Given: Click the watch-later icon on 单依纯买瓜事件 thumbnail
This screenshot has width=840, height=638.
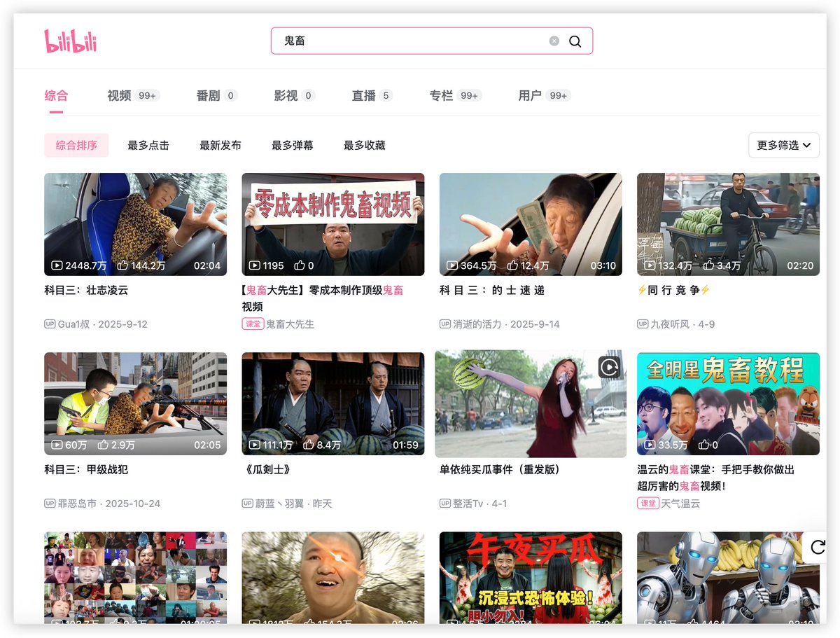Looking at the screenshot, I should pyautogui.click(x=609, y=366).
